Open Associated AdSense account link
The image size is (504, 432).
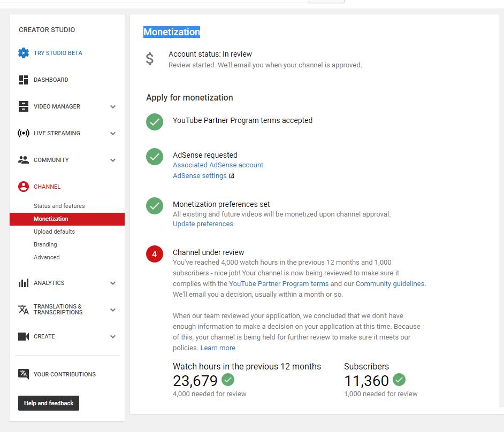pos(218,165)
